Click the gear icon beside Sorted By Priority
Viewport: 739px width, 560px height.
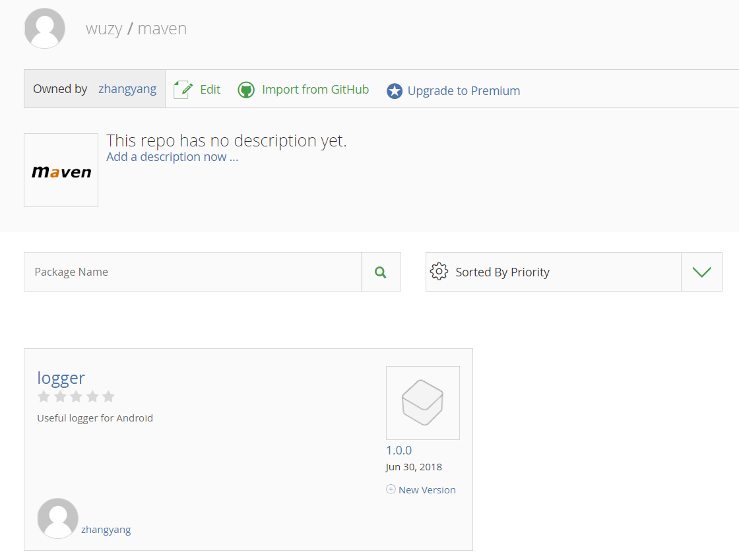coord(439,272)
